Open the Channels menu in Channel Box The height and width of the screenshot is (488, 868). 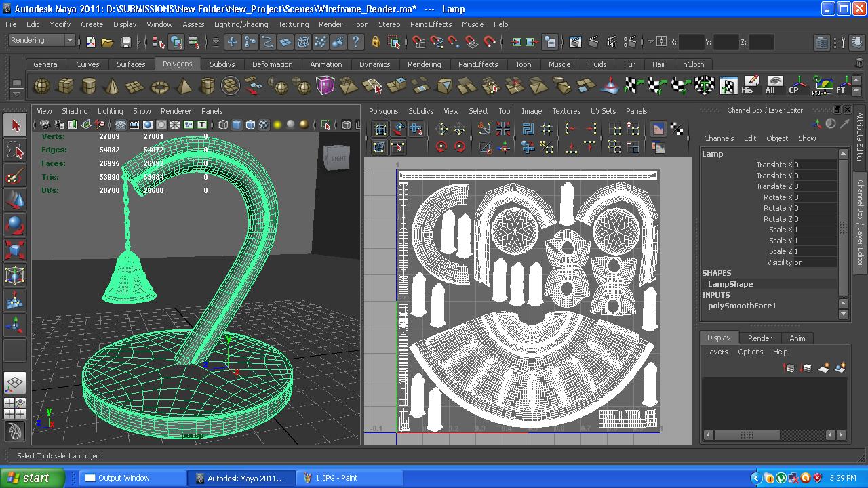tap(719, 138)
